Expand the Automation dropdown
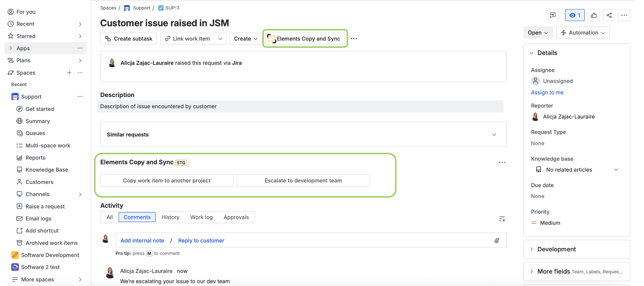 (x=582, y=33)
